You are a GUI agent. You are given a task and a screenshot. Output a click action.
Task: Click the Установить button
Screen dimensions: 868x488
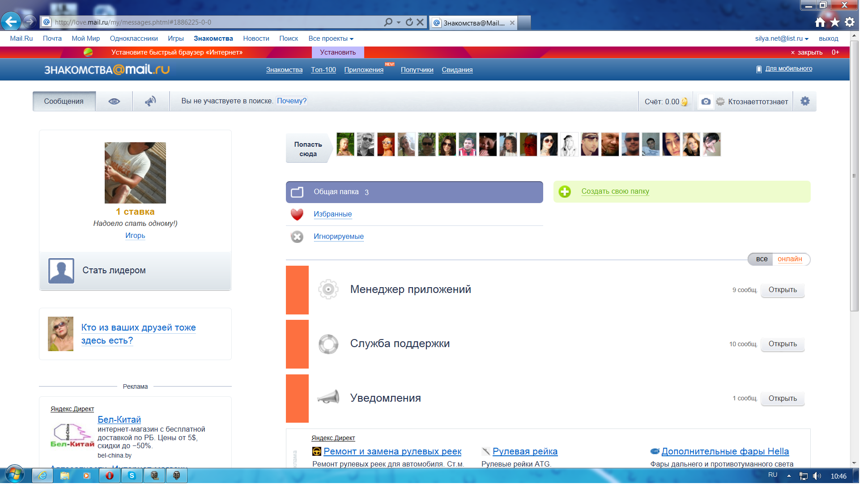pyautogui.click(x=338, y=52)
